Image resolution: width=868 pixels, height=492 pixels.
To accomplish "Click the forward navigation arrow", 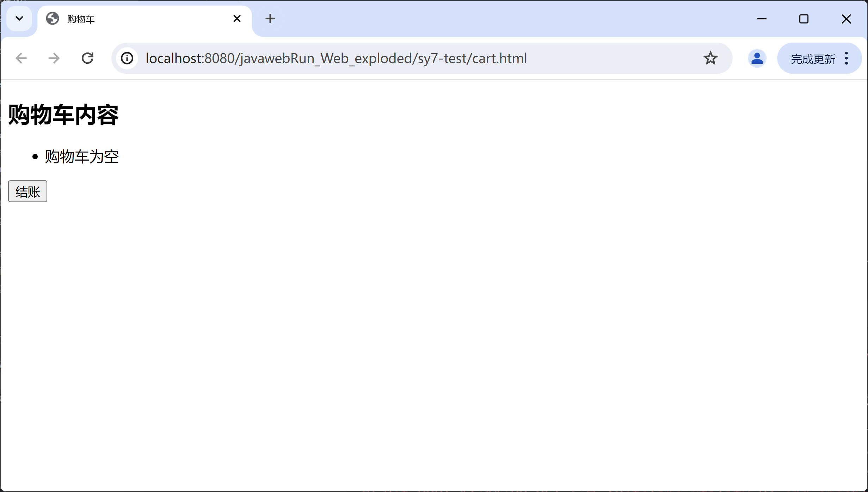I will (x=54, y=58).
